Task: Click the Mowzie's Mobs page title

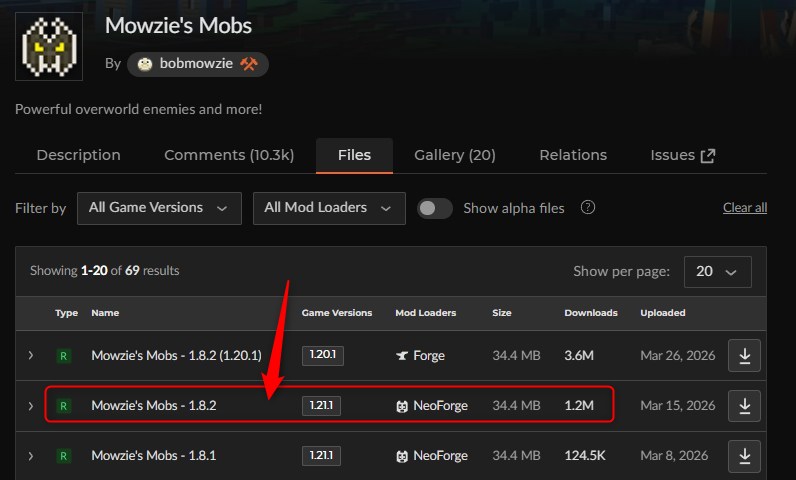Action: (178, 26)
